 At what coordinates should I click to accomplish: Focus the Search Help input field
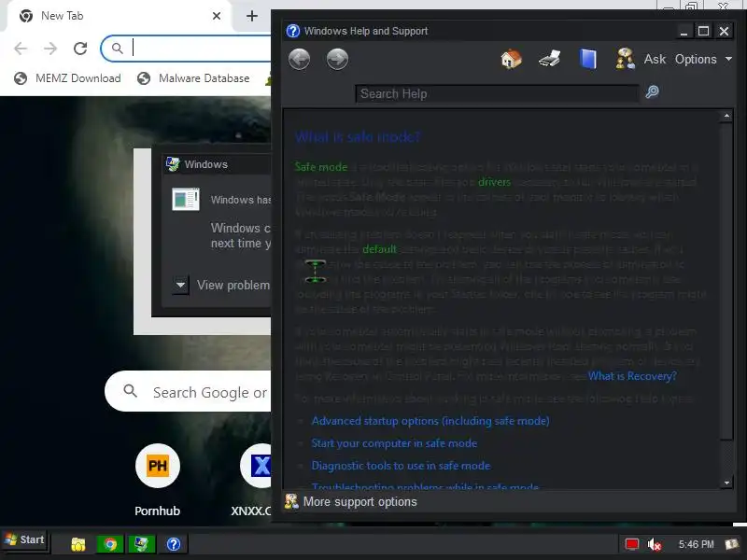[497, 94]
